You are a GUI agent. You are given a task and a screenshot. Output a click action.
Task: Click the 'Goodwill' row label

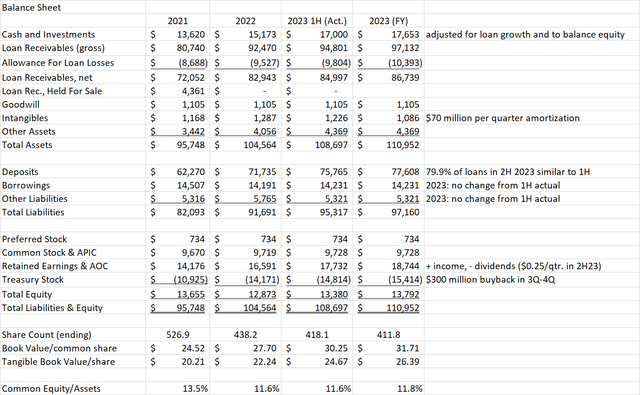20,104
